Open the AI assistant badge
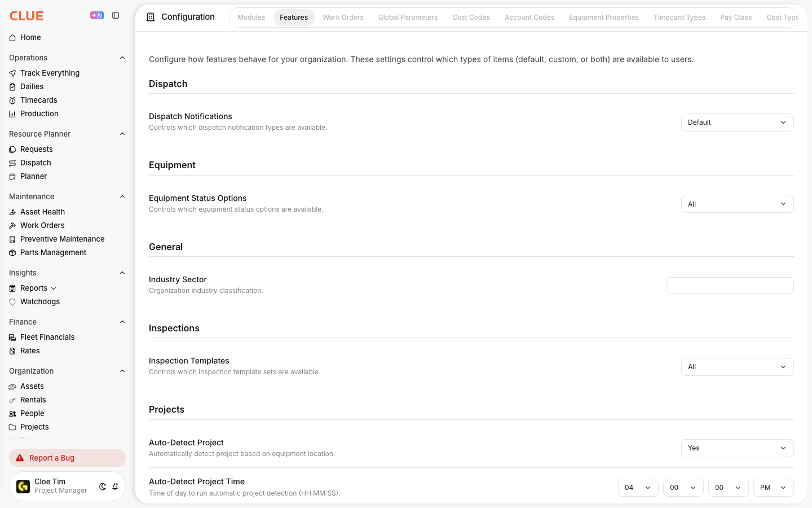This screenshot has height=508, width=812. pos(97,15)
